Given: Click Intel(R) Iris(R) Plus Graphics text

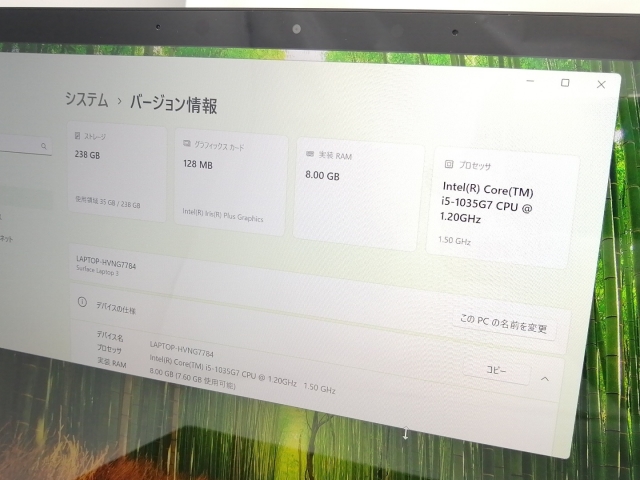Looking at the screenshot, I should point(223,215).
